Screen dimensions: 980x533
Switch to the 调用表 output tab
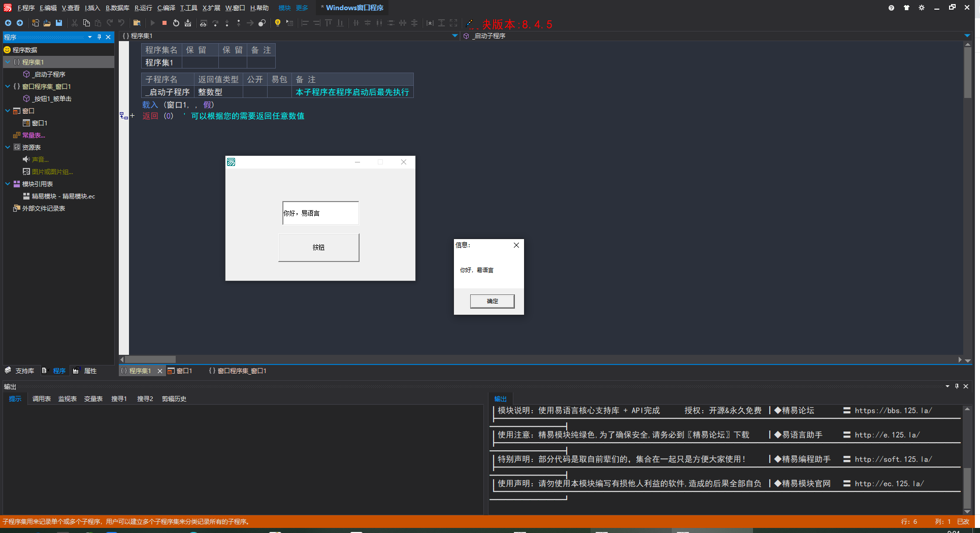(x=42, y=398)
